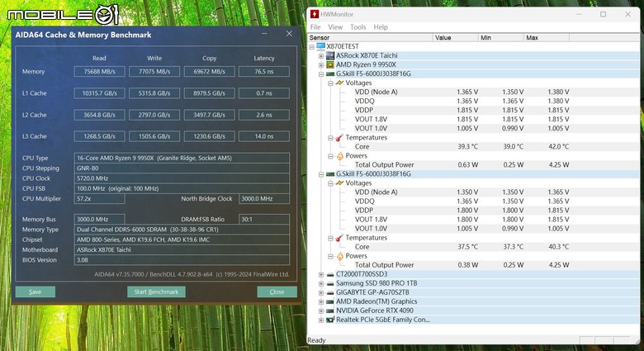This screenshot has height=351, width=644.
Task: Click the Samsung SSD 980 PRO drive icon
Action: (x=330, y=283)
